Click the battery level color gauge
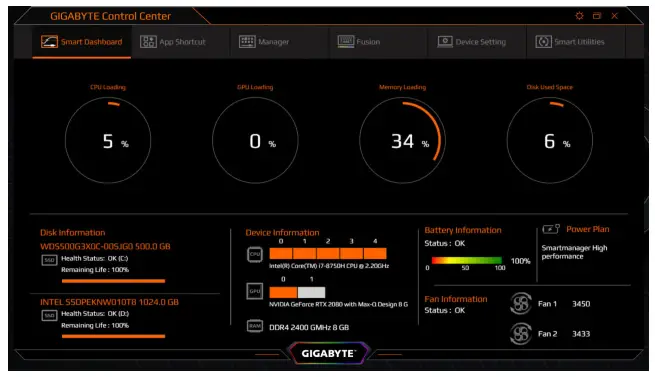655x377 pixels. (466, 260)
